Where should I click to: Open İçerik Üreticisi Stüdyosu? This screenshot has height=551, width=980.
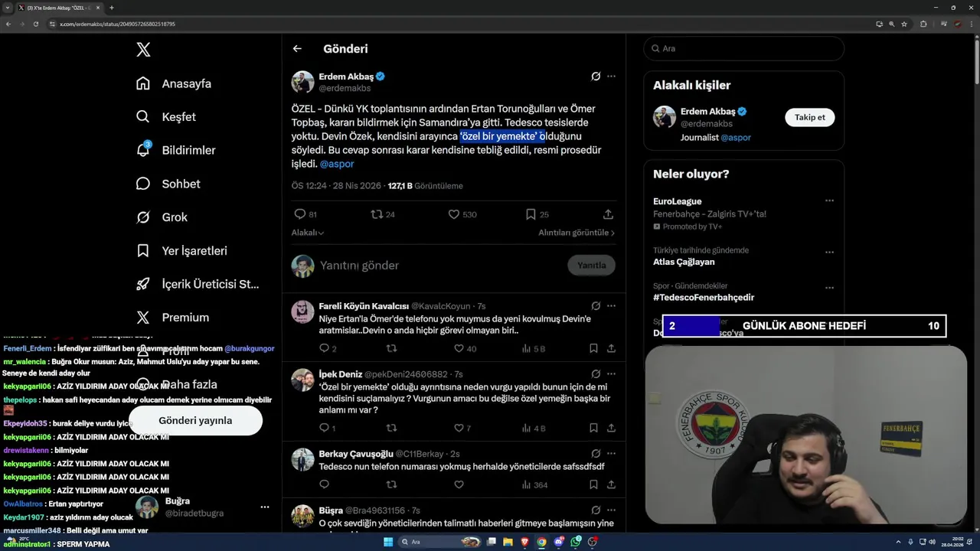click(x=198, y=284)
